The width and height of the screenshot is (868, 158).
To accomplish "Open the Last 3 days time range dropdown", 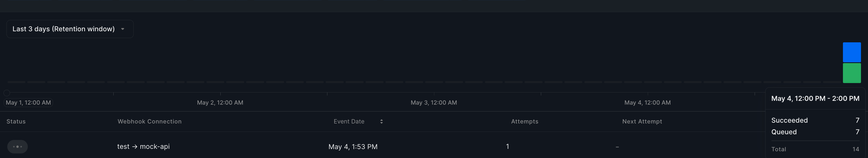I will (x=70, y=29).
